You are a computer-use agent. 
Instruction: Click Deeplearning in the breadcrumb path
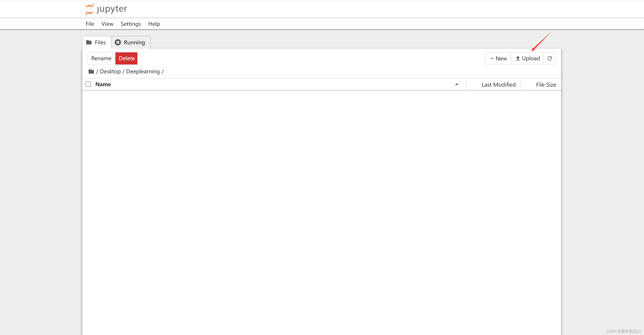[143, 72]
